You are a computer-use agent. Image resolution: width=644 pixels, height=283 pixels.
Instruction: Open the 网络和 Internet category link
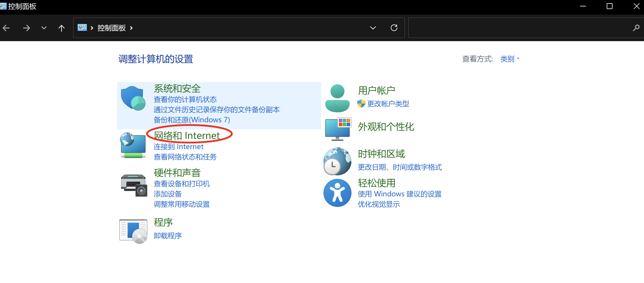pos(187,136)
